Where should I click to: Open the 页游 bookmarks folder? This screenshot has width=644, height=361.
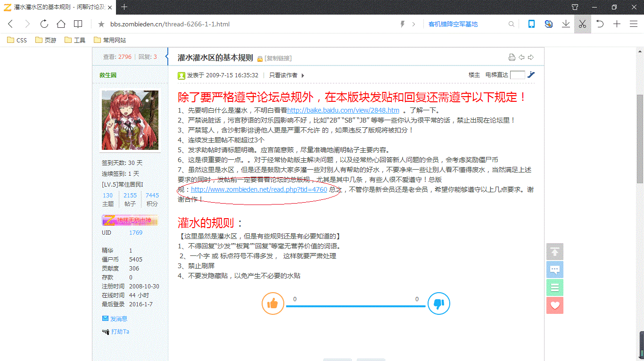pos(46,40)
